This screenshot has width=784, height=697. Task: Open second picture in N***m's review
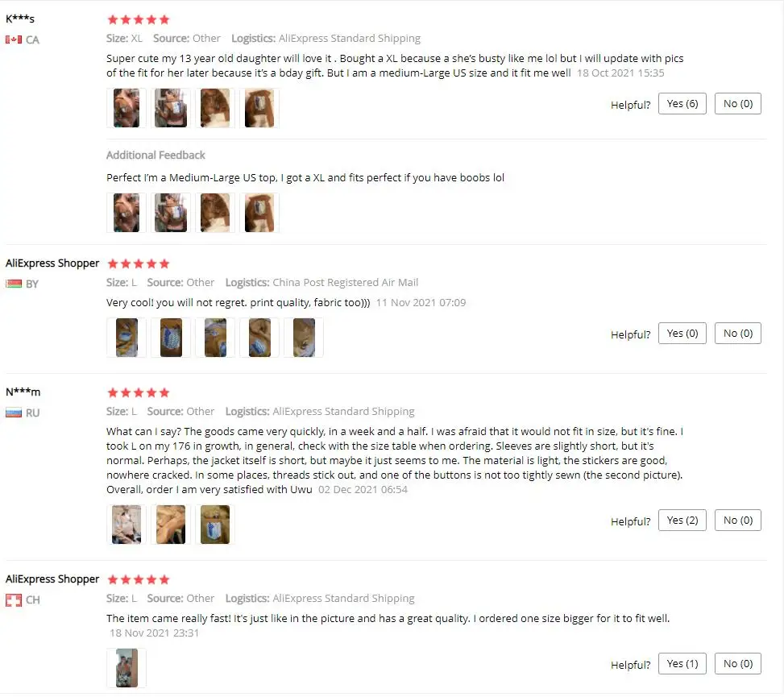tap(171, 525)
